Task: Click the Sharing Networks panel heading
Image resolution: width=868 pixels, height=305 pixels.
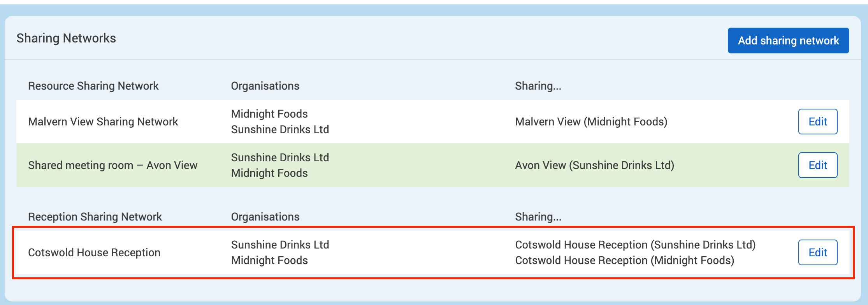Action: (66, 38)
